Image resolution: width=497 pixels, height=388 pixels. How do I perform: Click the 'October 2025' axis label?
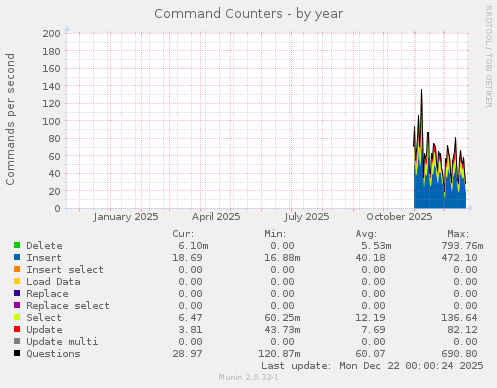pos(399,217)
